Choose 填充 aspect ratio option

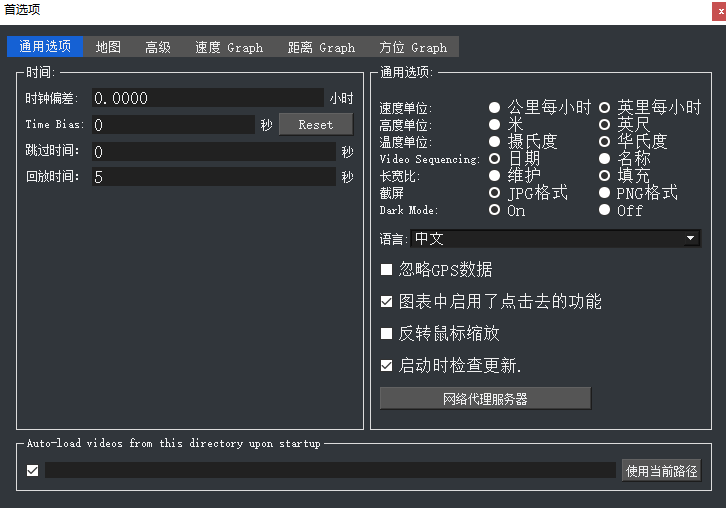pos(625,176)
